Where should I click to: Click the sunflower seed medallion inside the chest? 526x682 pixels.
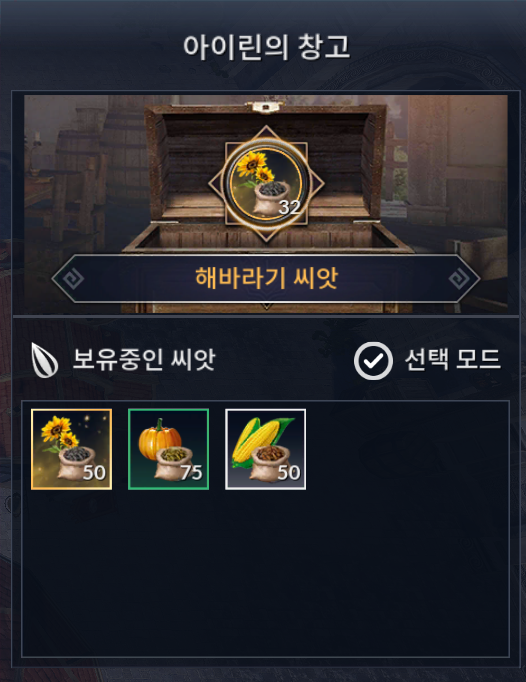(266, 184)
